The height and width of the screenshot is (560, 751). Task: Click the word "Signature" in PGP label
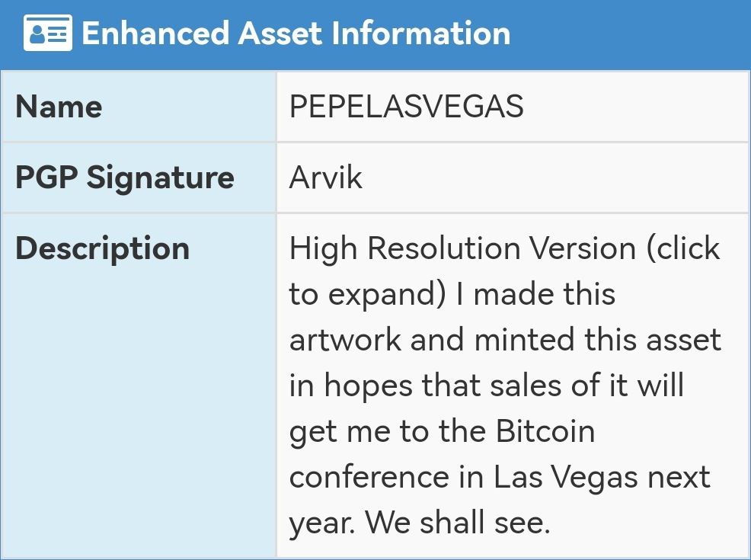(161, 178)
